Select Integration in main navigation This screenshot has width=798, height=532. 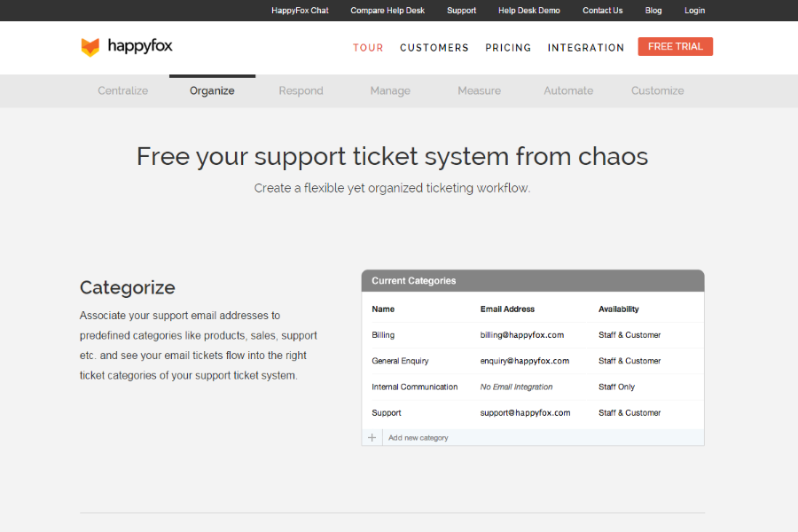point(585,48)
